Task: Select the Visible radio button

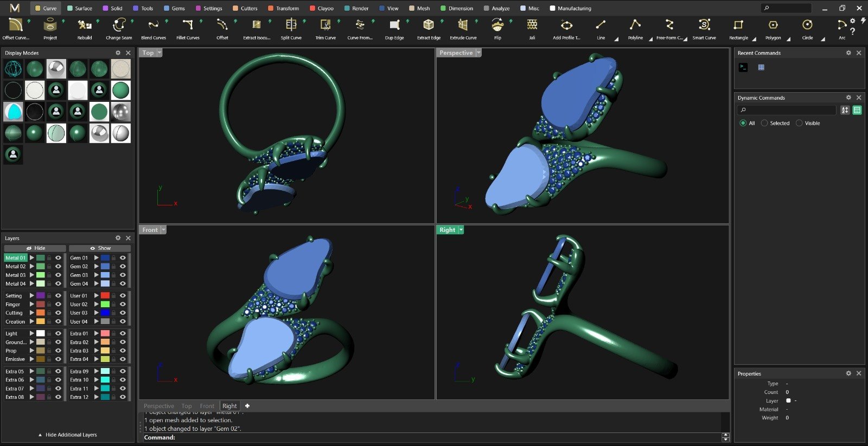Action: point(799,123)
